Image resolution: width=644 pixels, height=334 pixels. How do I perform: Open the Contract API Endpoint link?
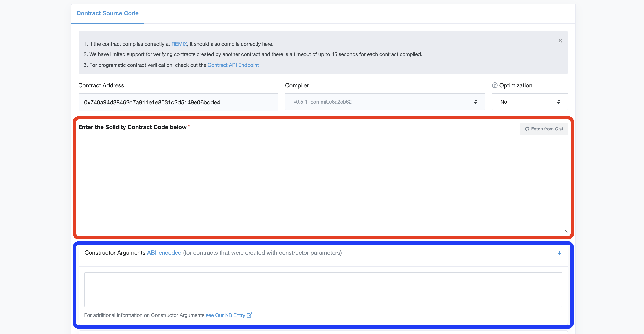point(233,65)
